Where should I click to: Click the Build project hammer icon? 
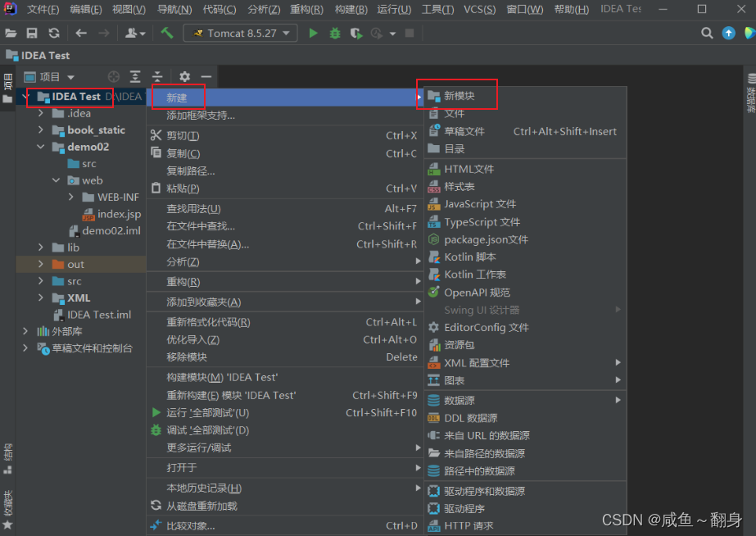pyautogui.click(x=167, y=34)
